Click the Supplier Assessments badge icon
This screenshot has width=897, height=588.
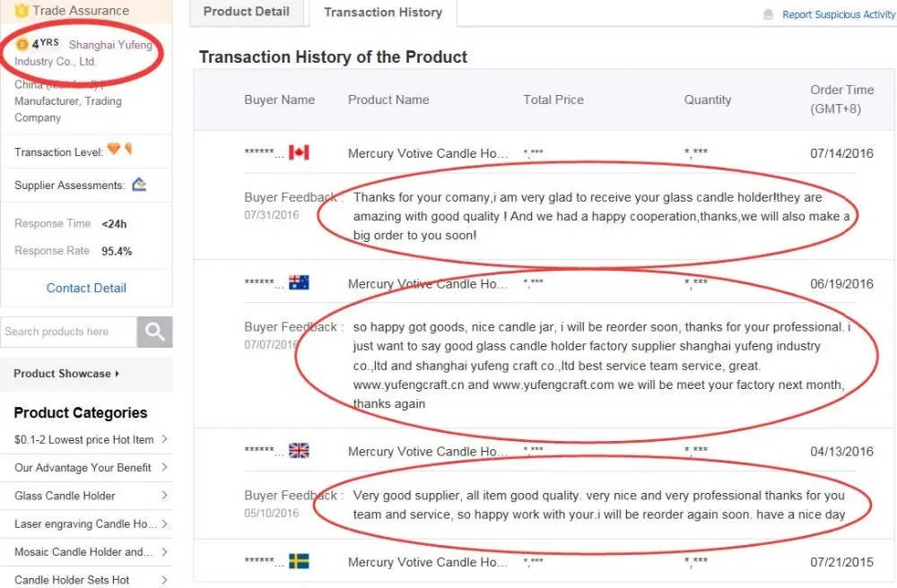[139, 185]
